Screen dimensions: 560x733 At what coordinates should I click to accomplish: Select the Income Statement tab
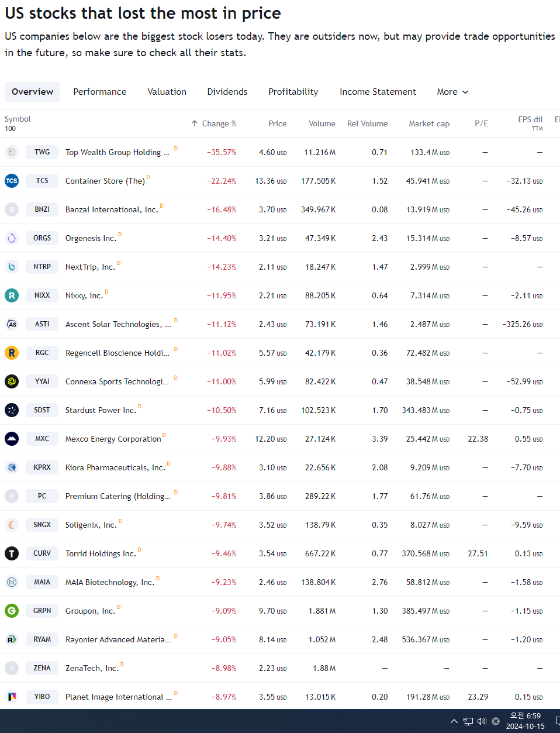click(x=378, y=92)
